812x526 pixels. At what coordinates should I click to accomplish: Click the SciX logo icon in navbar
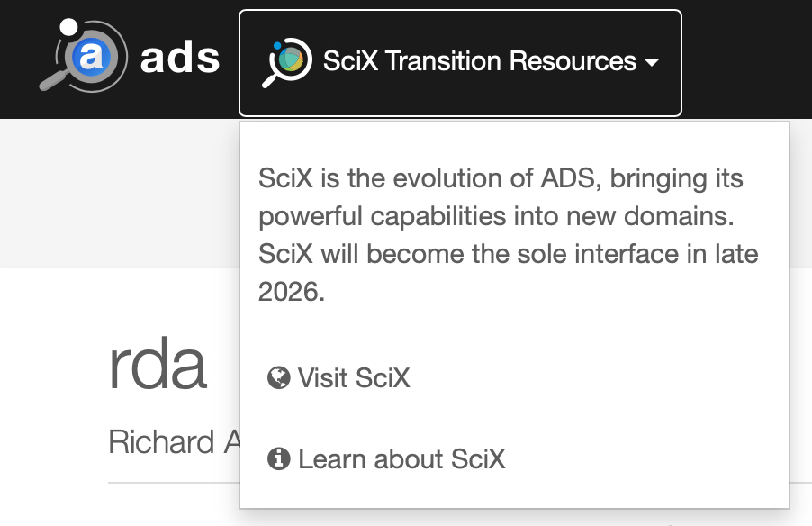tap(287, 62)
